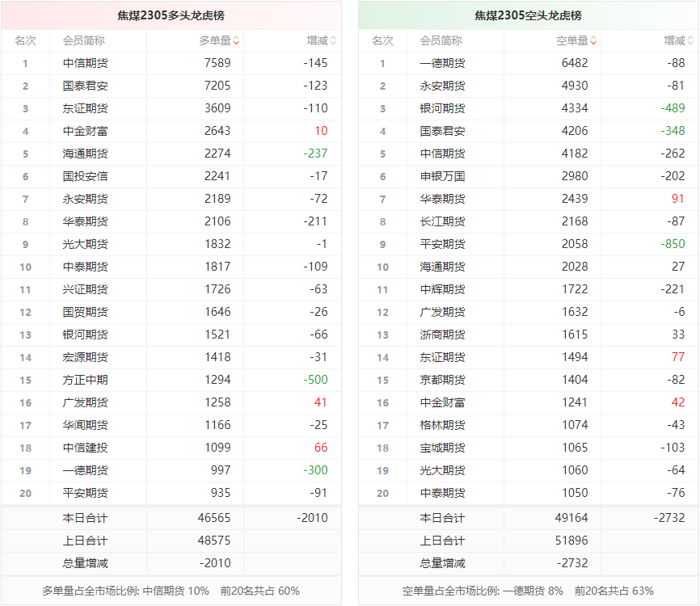Sort short table by 空单量 sort arrow
Image resolution: width=700 pixels, height=606 pixels.
tap(593, 40)
